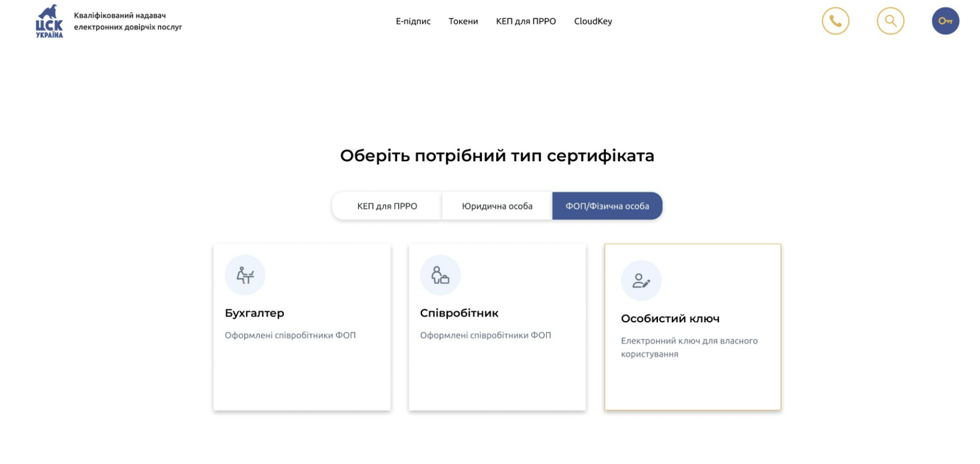Click the Електронний ключ для власного користування description
Viewport: 980px width, 464px height.
click(689, 347)
